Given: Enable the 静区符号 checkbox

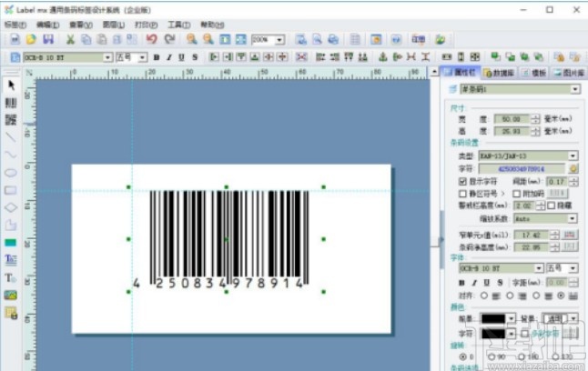Looking at the screenshot, I should pyautogui.click(x=462, y=194).
